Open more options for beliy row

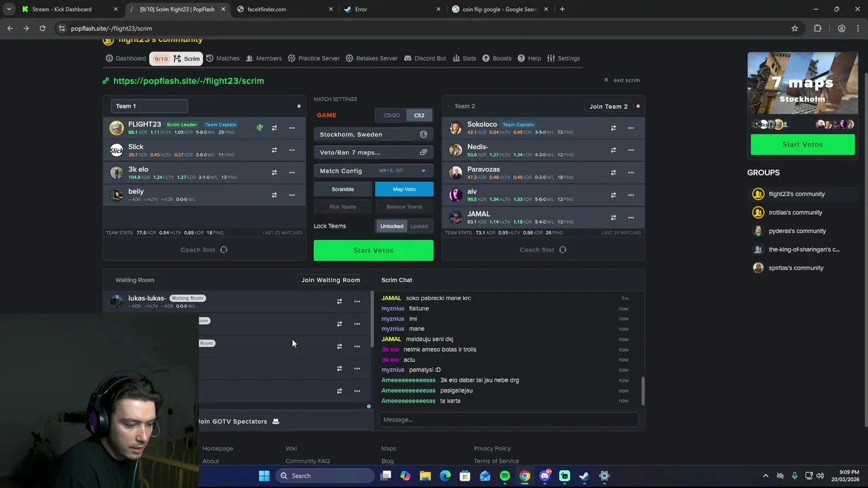pos(292,195)
